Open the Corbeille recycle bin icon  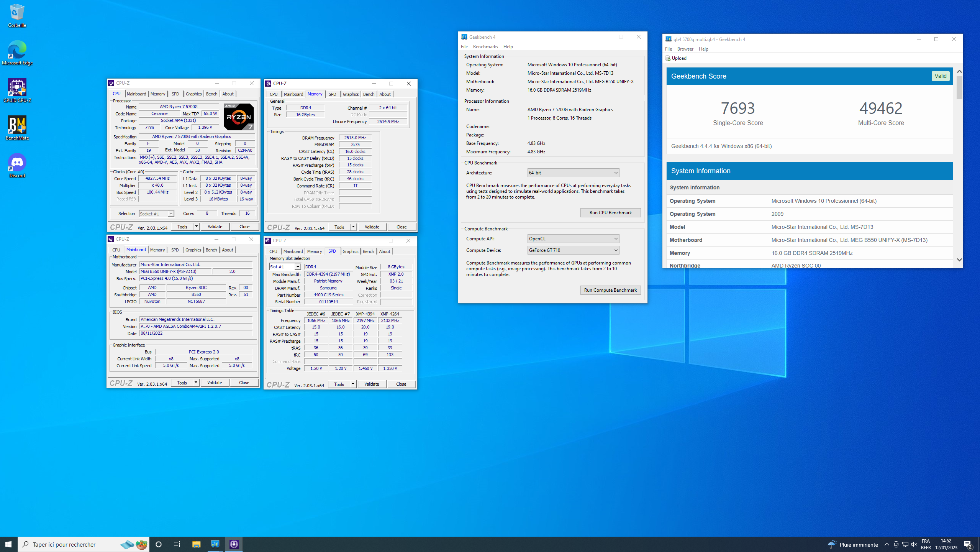coord(17,15)
